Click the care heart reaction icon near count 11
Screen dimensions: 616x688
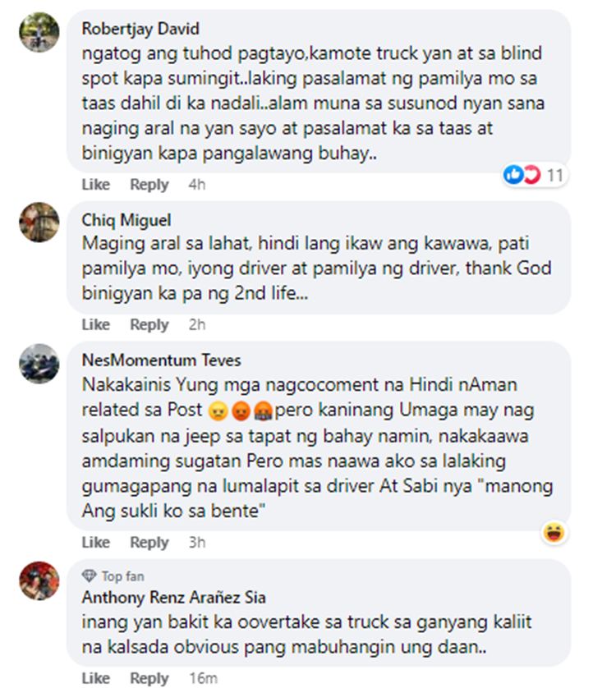click(531, 175)
